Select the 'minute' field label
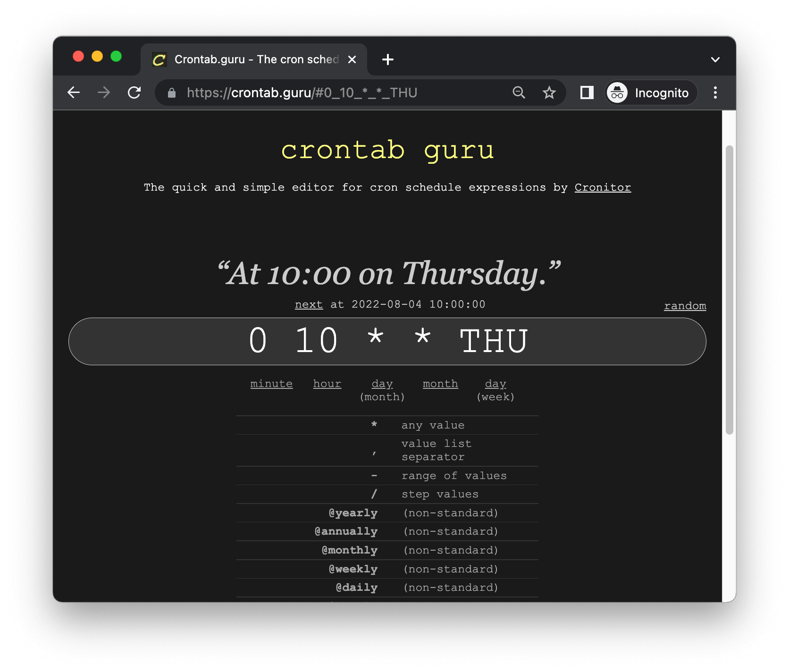The height and width of the screenshot is (672, 789). (271, 384)
